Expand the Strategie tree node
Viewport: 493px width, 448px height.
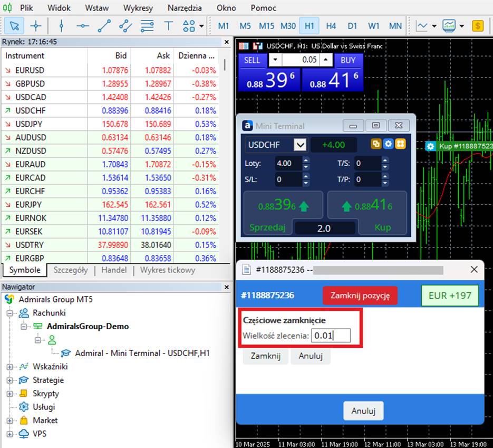9,380
